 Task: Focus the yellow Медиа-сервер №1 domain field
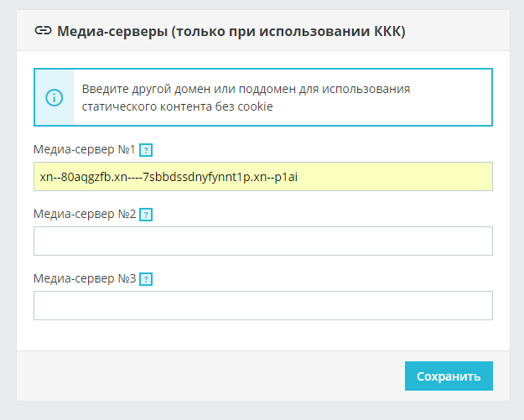click(263, 176)
